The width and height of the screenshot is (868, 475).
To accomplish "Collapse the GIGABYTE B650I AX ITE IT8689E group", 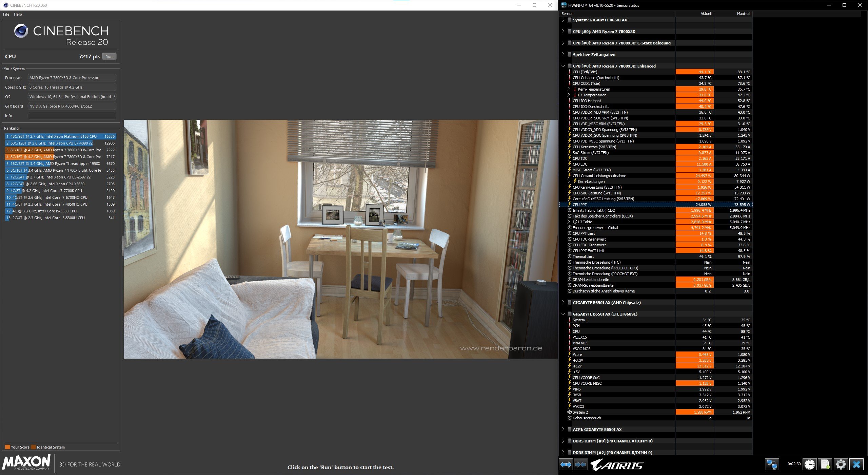I will click(x=563, y=314).
